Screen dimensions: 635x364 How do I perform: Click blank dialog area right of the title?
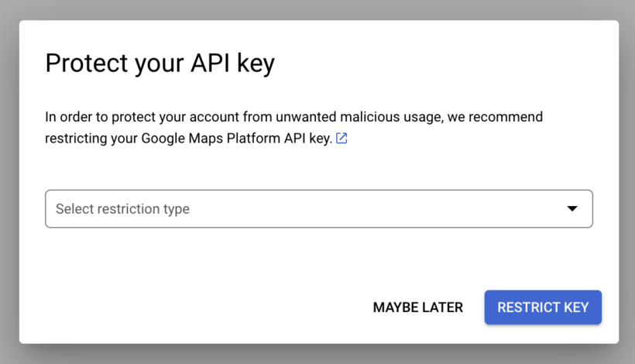point(449,64)
